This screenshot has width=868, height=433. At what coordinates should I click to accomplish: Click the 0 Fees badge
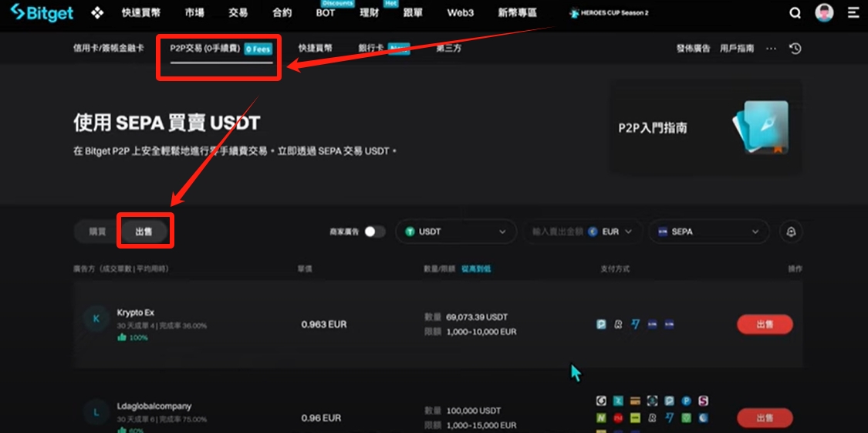(258, 49)
